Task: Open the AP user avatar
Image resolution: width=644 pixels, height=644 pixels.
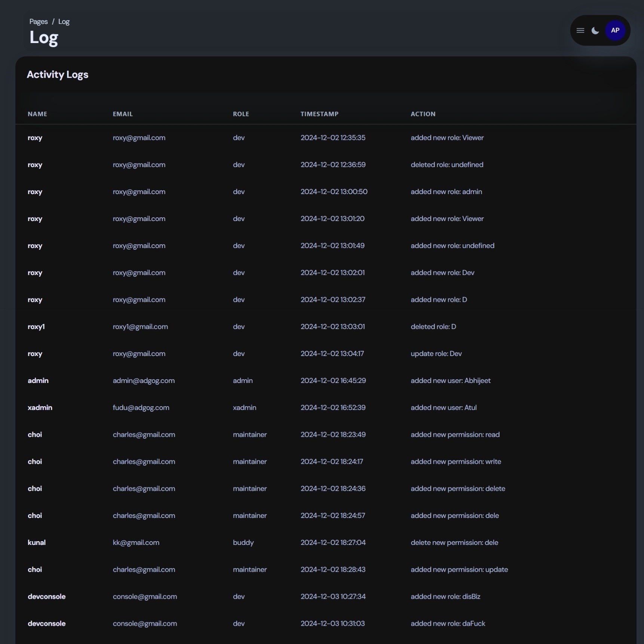Action: click(615, 31)
